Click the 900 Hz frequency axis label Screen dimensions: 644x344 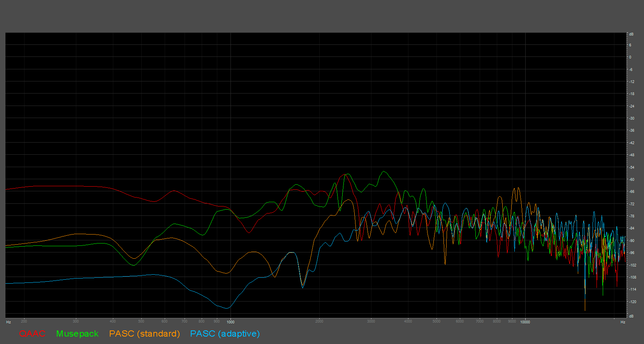click(x=217, y=321)
